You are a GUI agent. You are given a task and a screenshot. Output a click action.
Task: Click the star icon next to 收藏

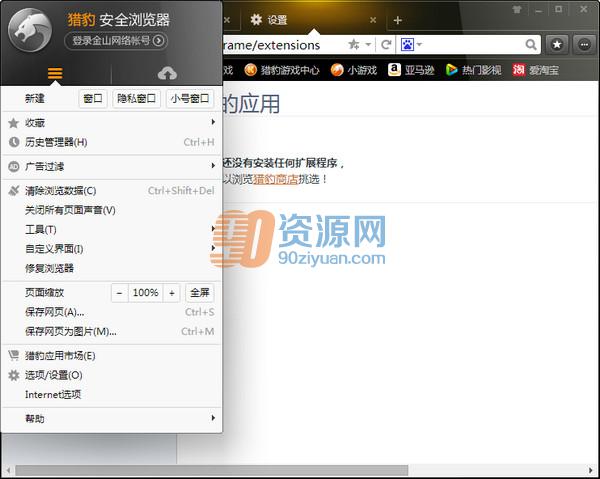(x=14, y=123)
